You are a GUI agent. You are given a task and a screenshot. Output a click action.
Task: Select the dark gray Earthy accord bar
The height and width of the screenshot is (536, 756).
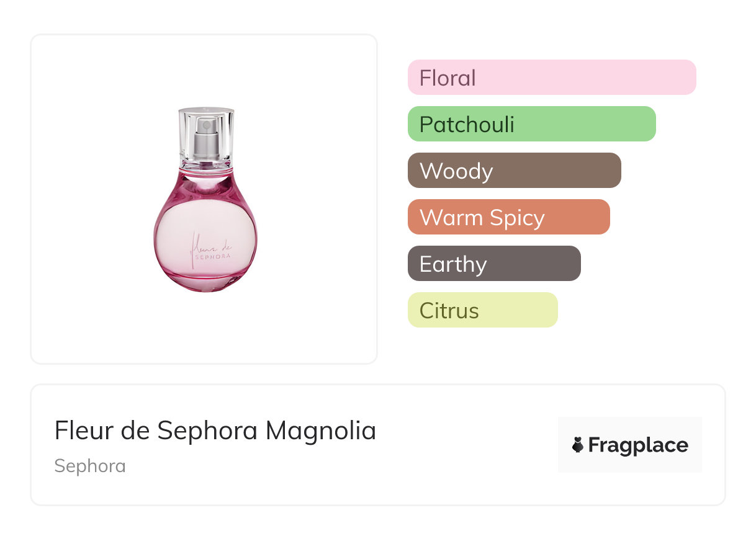coord(494,264)
